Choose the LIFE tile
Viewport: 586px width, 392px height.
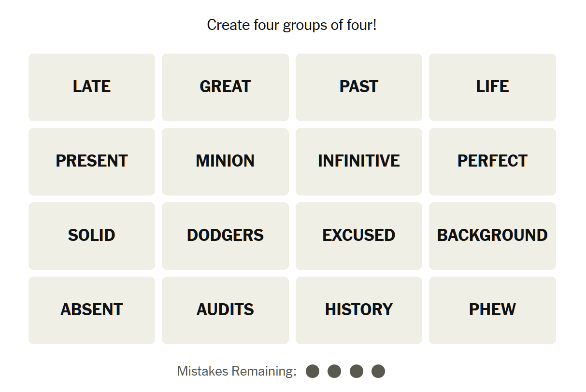tap(492, 87)
